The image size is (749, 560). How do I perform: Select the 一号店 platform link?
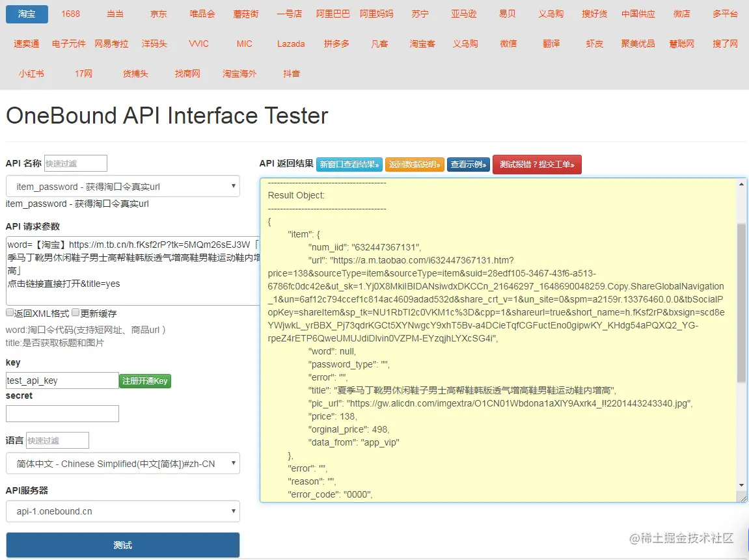pos(289,14)
